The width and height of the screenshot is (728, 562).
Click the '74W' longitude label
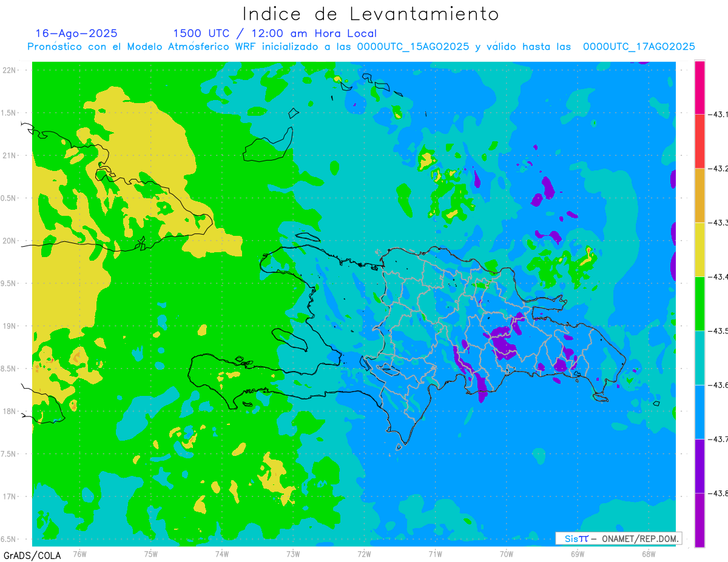pyautogui.click(x=222, y=554)
